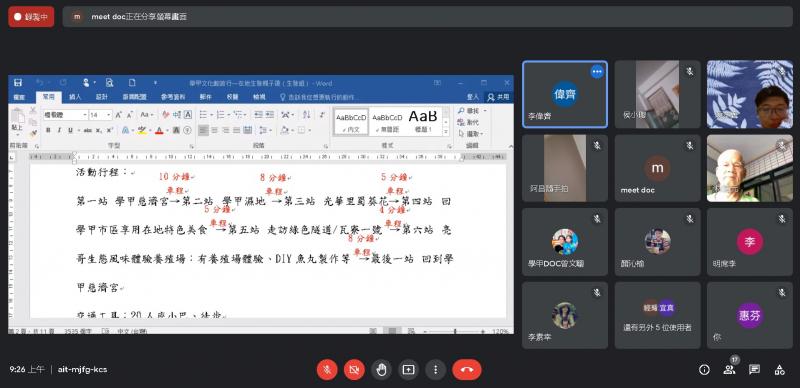Switch to the Layout tab in Word
800x388 pixels.
[x=134, y=96]
